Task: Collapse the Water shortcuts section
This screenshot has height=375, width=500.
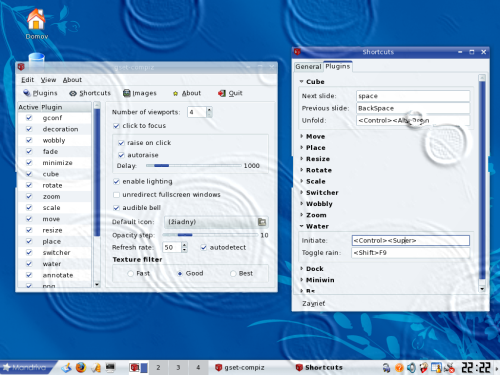Action: point(301,226)
